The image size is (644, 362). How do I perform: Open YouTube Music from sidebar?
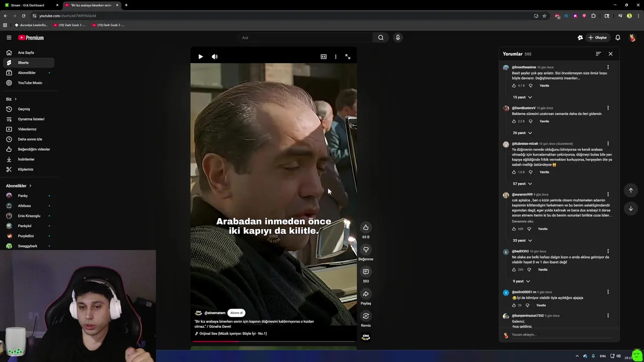point(29,83)
